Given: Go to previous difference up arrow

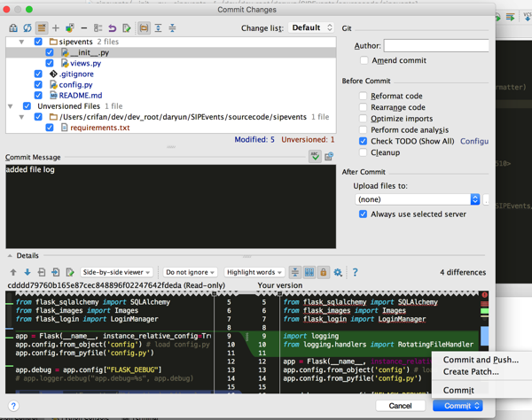Looking at the screenshot, I should (x=13, y=273).
